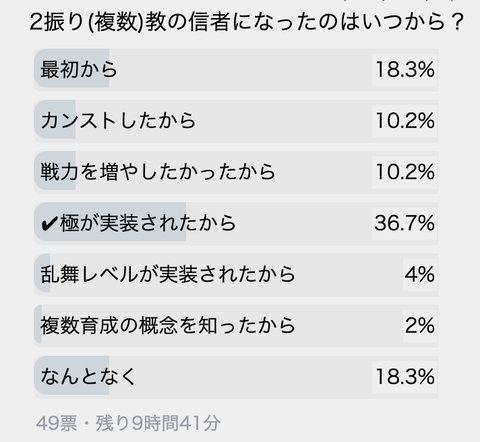
Task: Select 乱舞レベルが実装されたから option
Action: [236, 274]
